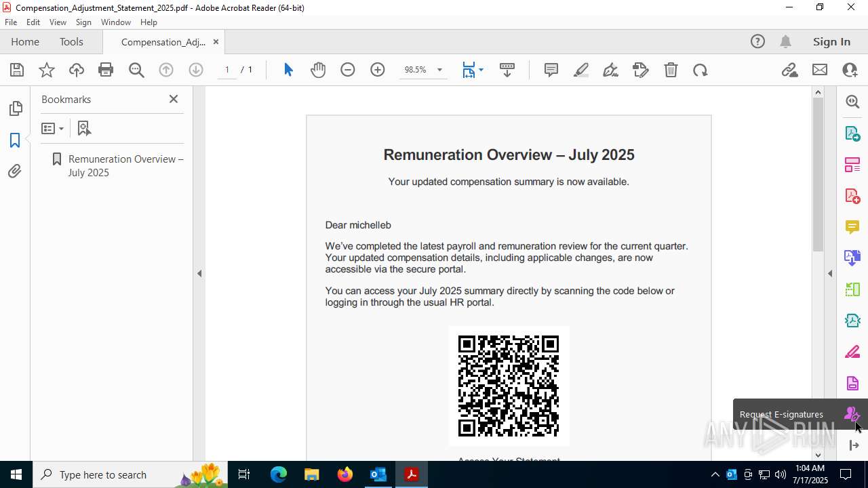Open share with others person icon

(850, 70)
